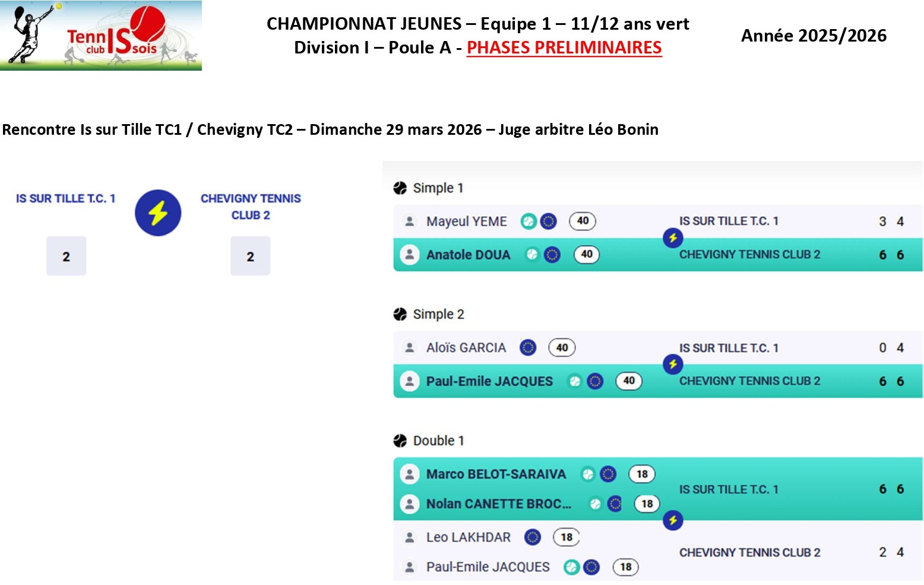This screenshot has height=585, width=924.
Task: Click the Tennis club Issois logo
Action: pos(101,36)
